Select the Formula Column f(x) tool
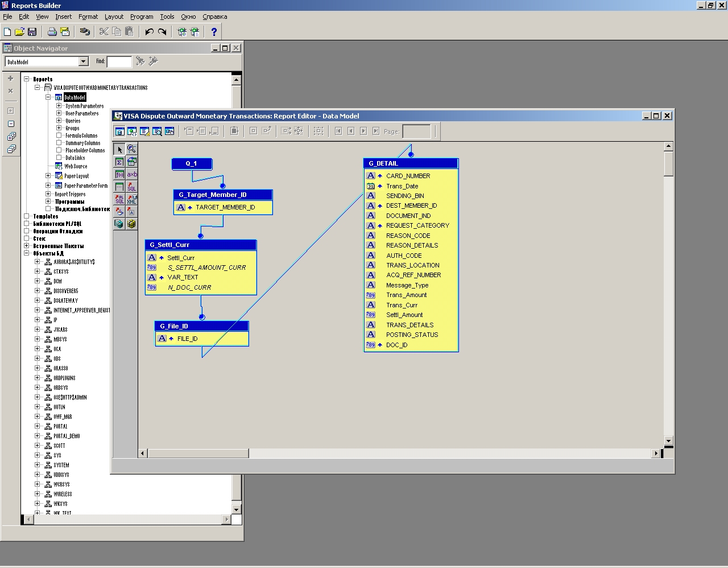The height and width of the screenshot is (568, 728). point(119,174)
